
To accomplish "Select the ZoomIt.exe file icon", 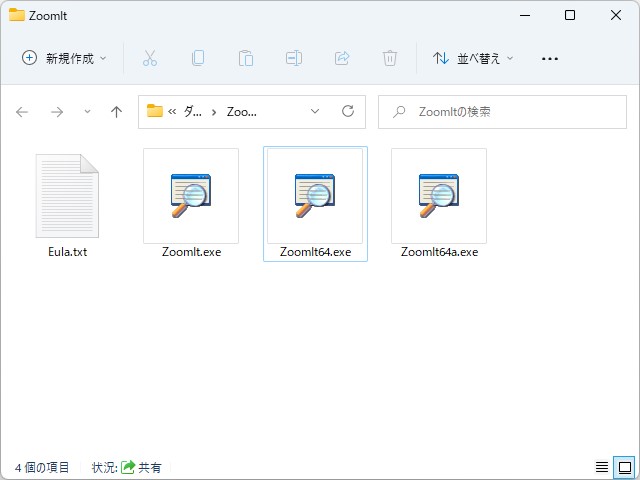I will coord(191,196).
